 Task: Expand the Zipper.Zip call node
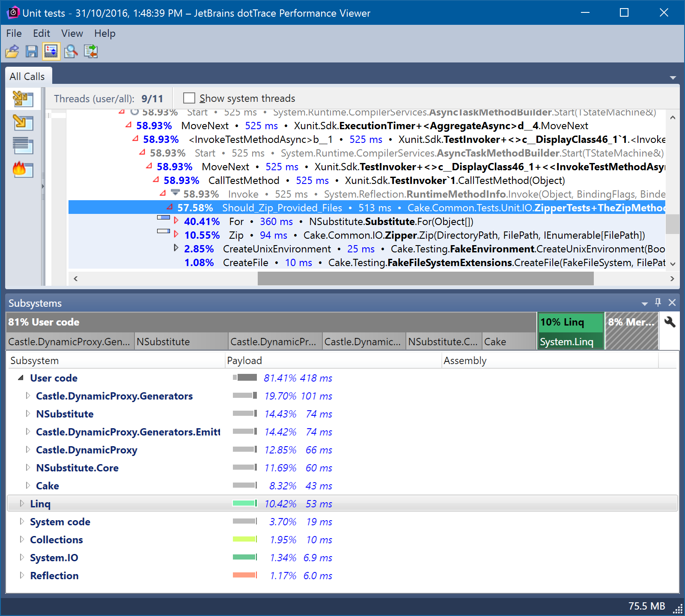click(x=176, y=234)
